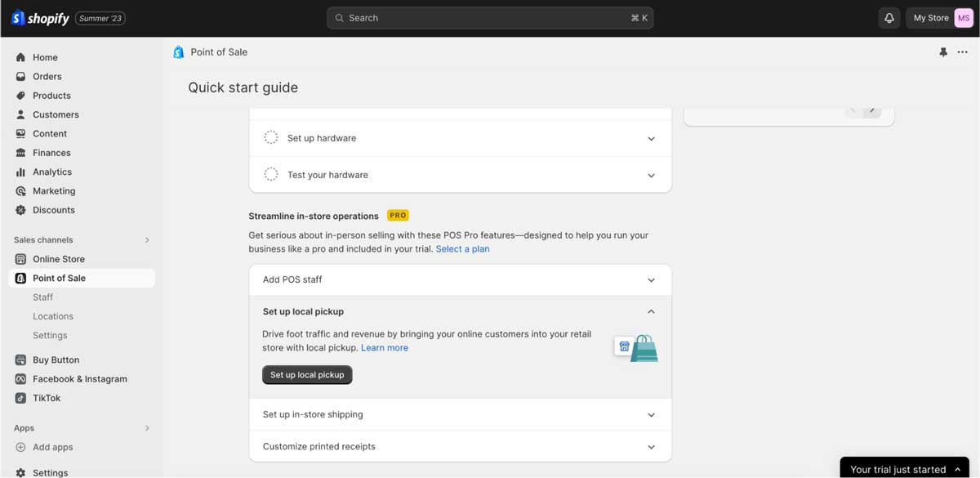The image size is (980, 478).
Task: Select the Discounts icon
Action: click(20, 209)
